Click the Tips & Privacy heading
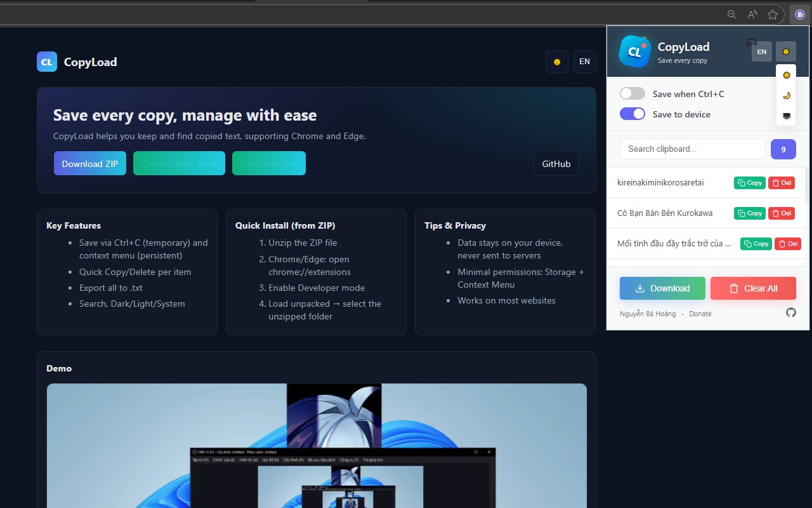The height and width of the screenshot is (508, 812). tap(455, 225)
